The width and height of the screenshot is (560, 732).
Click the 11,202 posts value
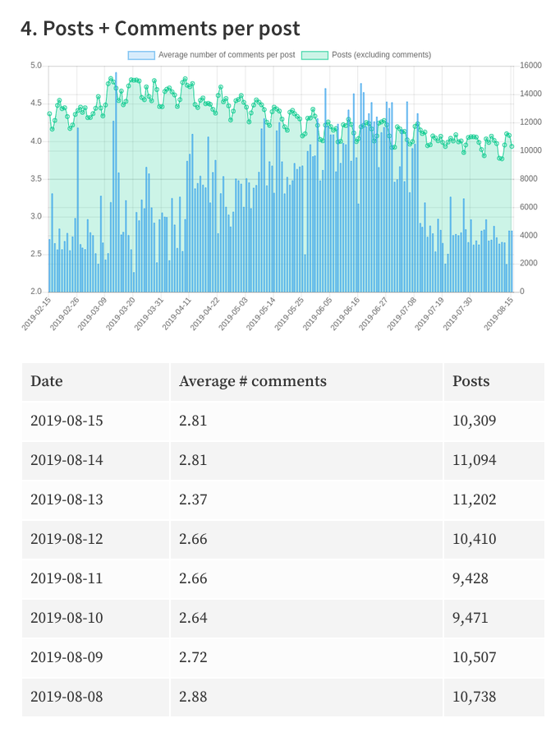click(x=474, y=500)
